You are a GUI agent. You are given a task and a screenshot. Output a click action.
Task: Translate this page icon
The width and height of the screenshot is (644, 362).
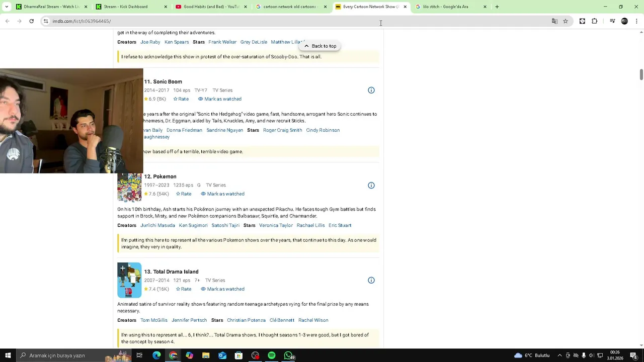554,21
